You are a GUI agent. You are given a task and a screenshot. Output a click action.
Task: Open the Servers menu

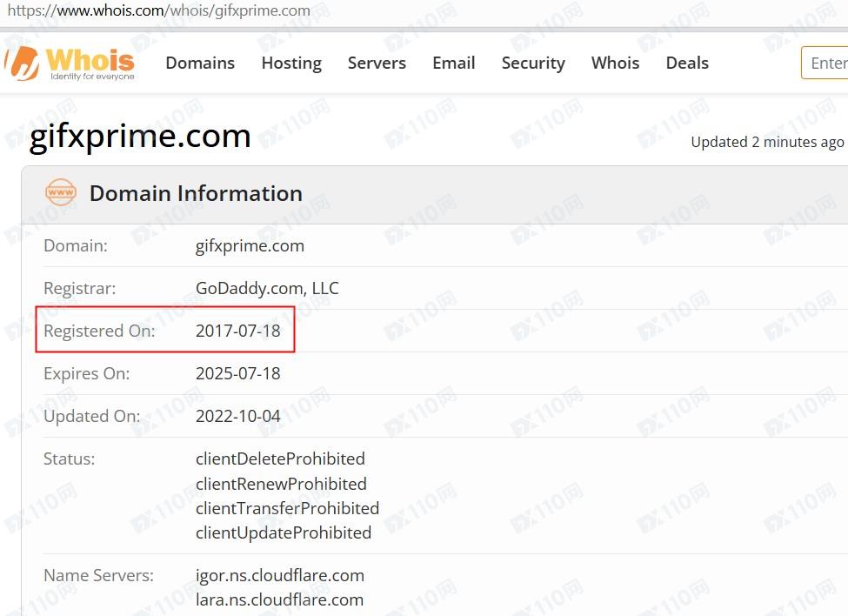coord(377,64)
